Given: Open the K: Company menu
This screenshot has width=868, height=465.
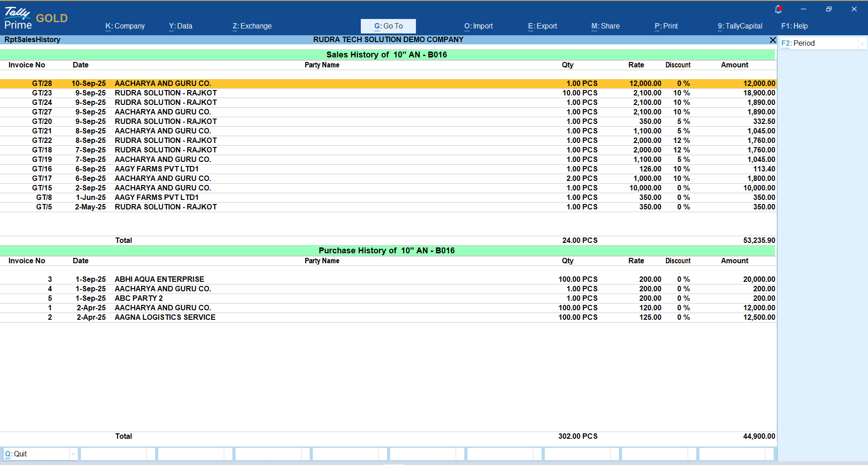Looking at the screenshot, I should [x=125, y=26].
